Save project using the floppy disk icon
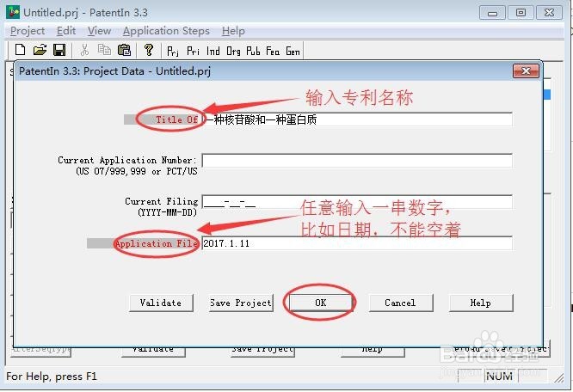 [x=59, y=50]
